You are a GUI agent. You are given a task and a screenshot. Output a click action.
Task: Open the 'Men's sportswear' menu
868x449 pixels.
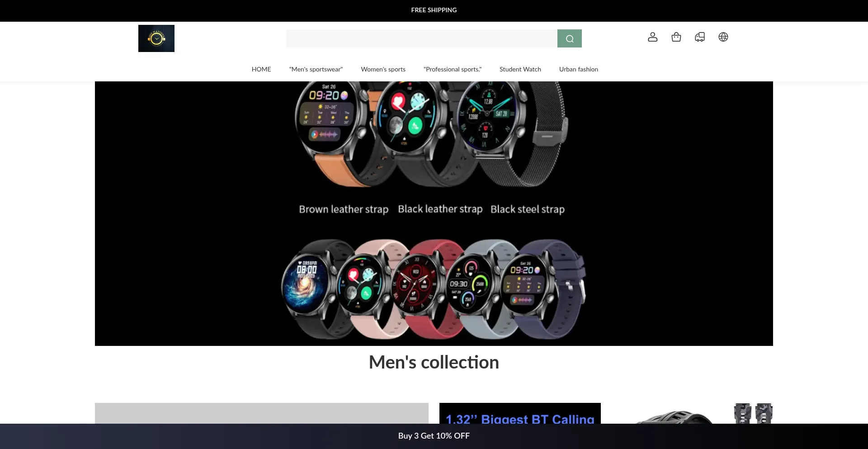click(x=316, y=69)
